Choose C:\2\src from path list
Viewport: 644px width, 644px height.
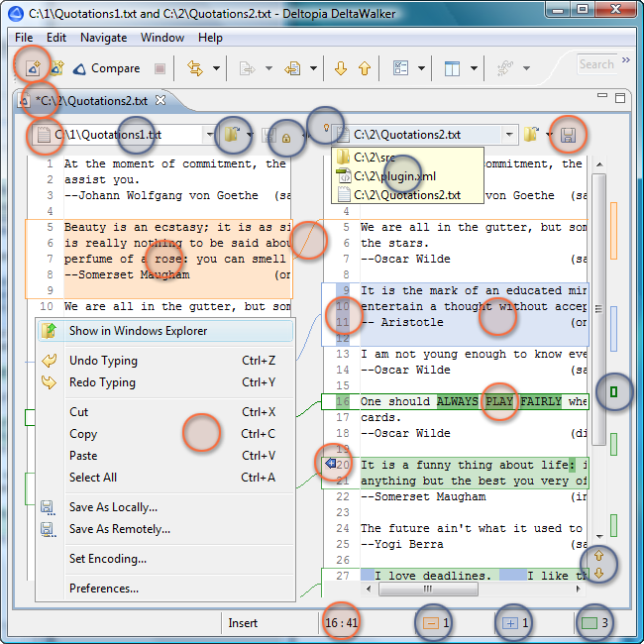[407, 157]
